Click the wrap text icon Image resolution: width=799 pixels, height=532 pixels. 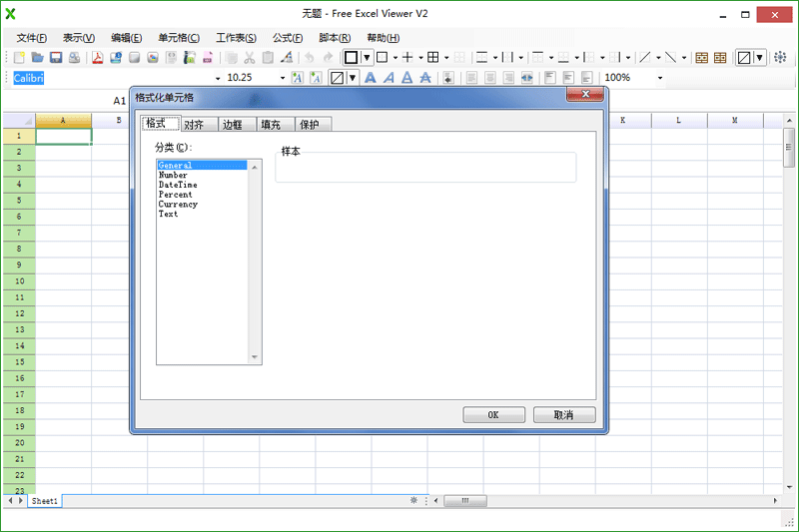448,78
